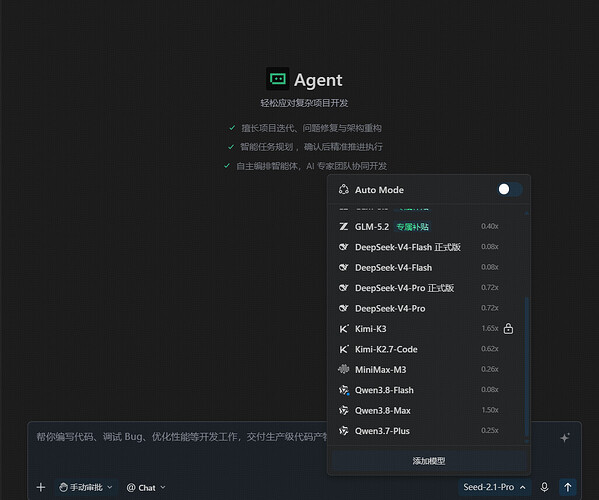Open the 手动审批 approval dropdown
The width and height of the screenshot is (599, 500).
point(86,487)
